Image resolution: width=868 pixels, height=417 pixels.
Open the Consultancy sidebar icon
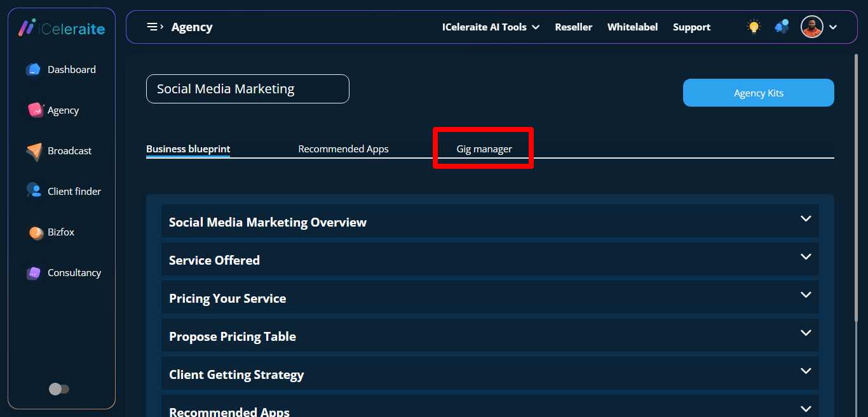[x=34, y=274]
